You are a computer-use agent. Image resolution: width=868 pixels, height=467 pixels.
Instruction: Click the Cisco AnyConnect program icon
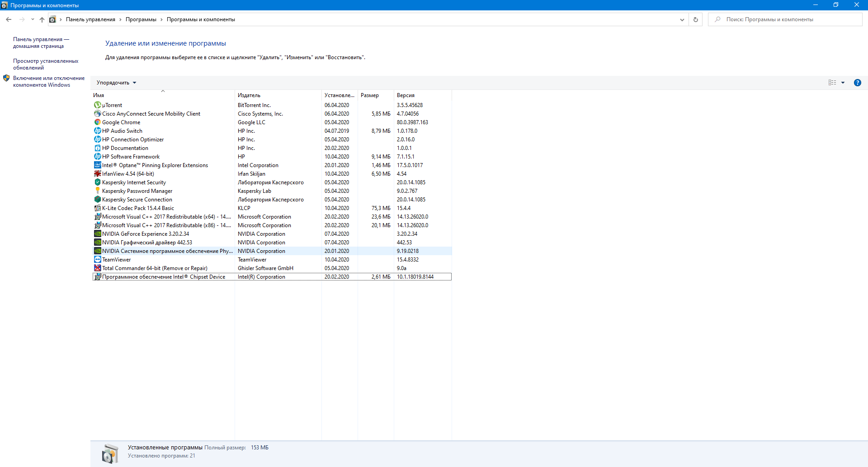[97, 114]
